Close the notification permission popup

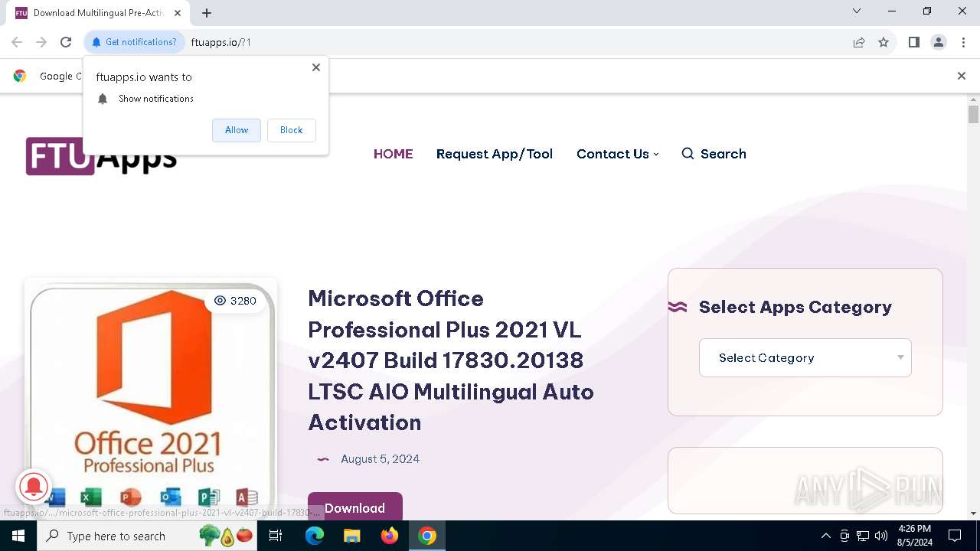coord(316,67)
